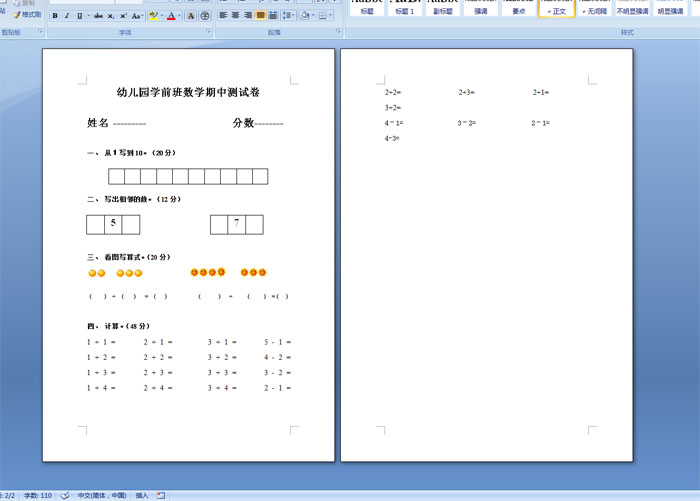Apply character shading
Screen dimensions: 700x501
tap(191, 16)
